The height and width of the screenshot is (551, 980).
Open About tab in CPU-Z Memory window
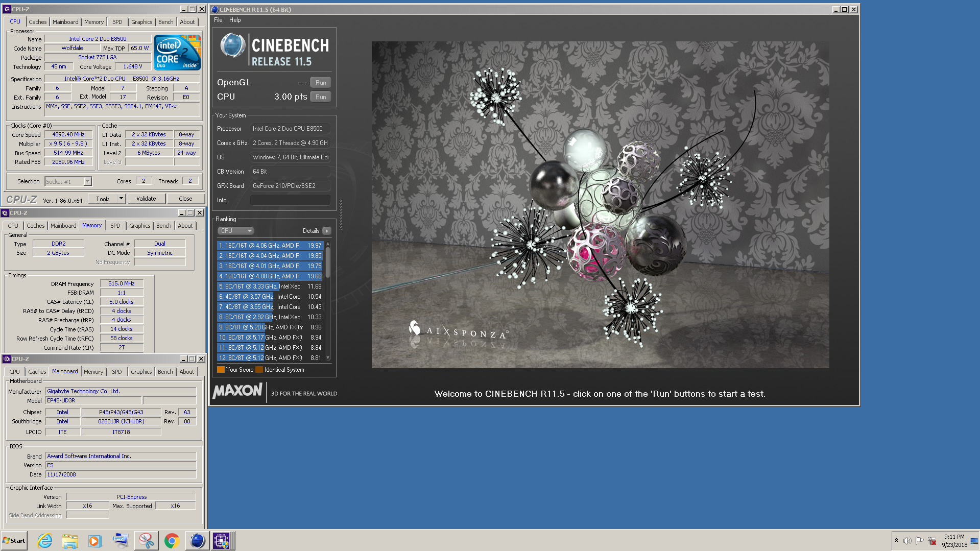tap(185, 226)
